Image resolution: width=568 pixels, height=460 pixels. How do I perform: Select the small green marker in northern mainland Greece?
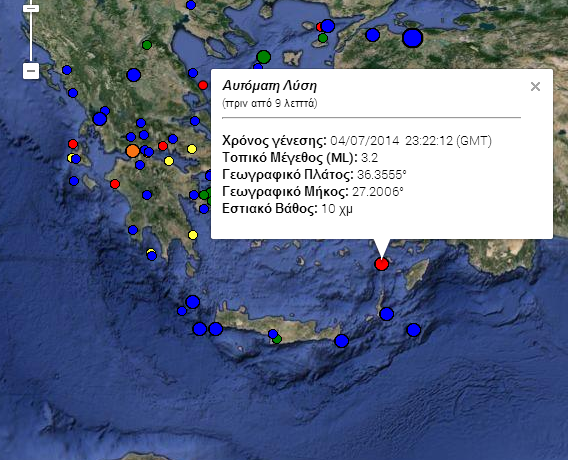(147, 45)
